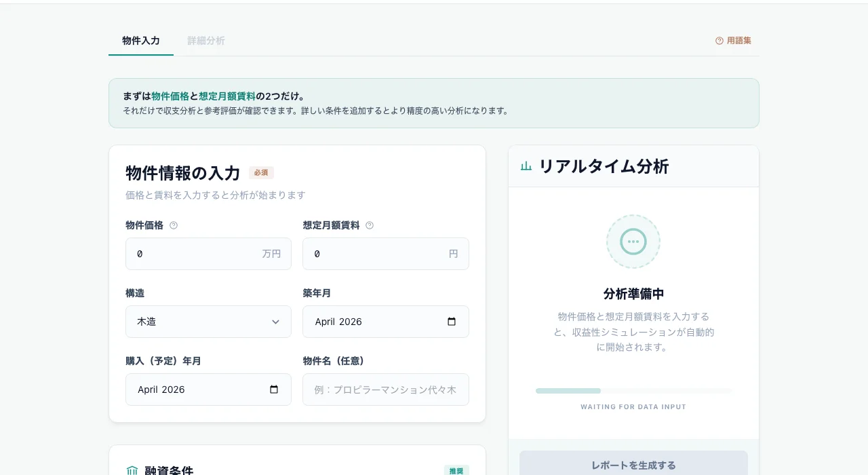Click the progress bar above WAITING FOR DATA INPUT
The height and width of the screenshot is (475, 868).
tap(633, 391)
